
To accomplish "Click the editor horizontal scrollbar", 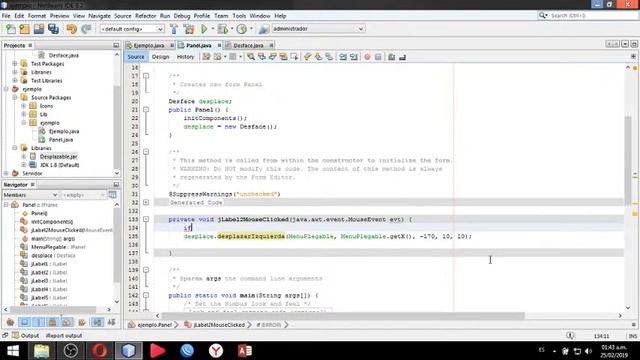I will (x=343, y=316).
